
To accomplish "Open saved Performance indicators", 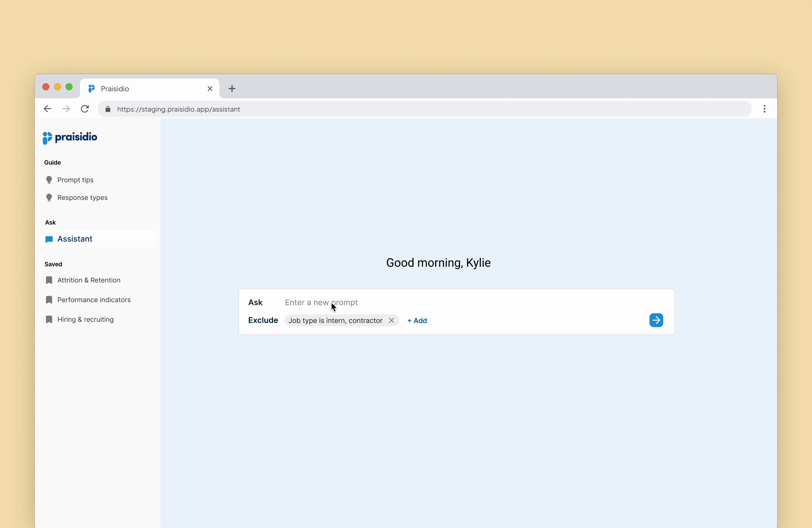I will 94,300.
